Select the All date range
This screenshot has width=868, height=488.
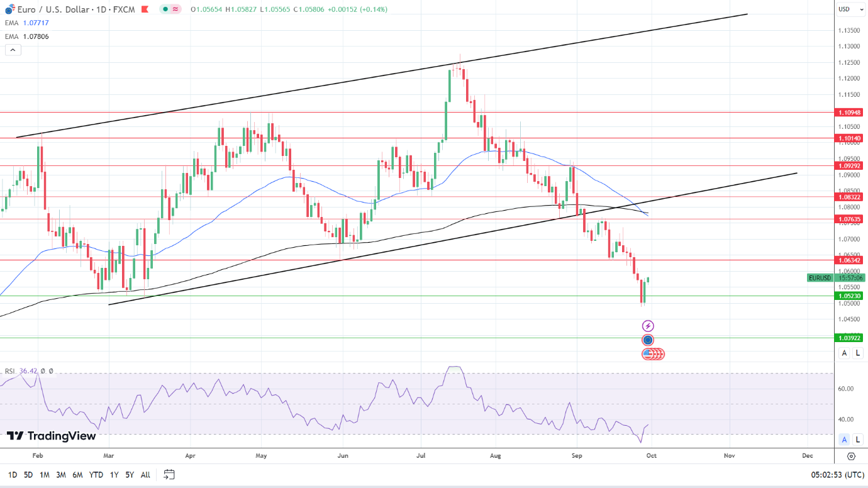pos(145,475)
